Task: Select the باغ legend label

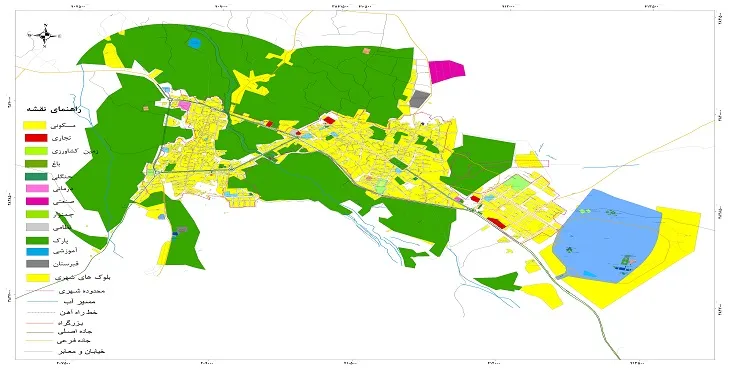Action: (x=57, y=163)
